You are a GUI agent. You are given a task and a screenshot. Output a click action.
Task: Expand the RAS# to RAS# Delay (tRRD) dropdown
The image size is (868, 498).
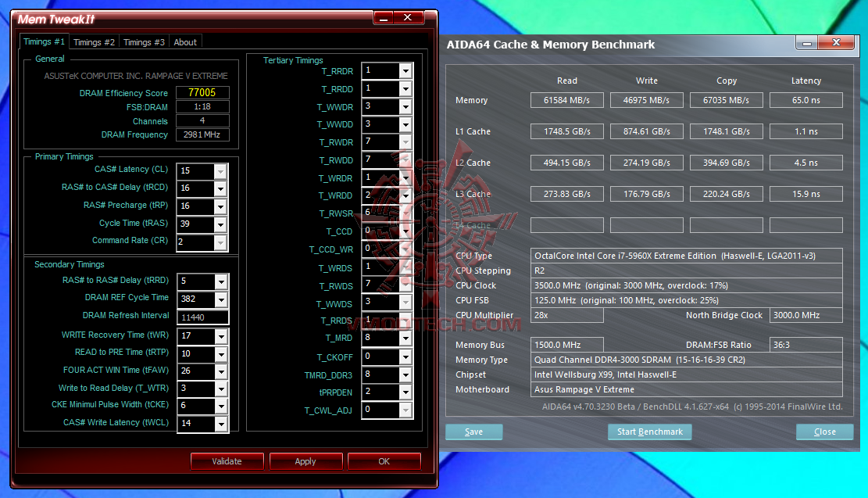pos(221,281)
